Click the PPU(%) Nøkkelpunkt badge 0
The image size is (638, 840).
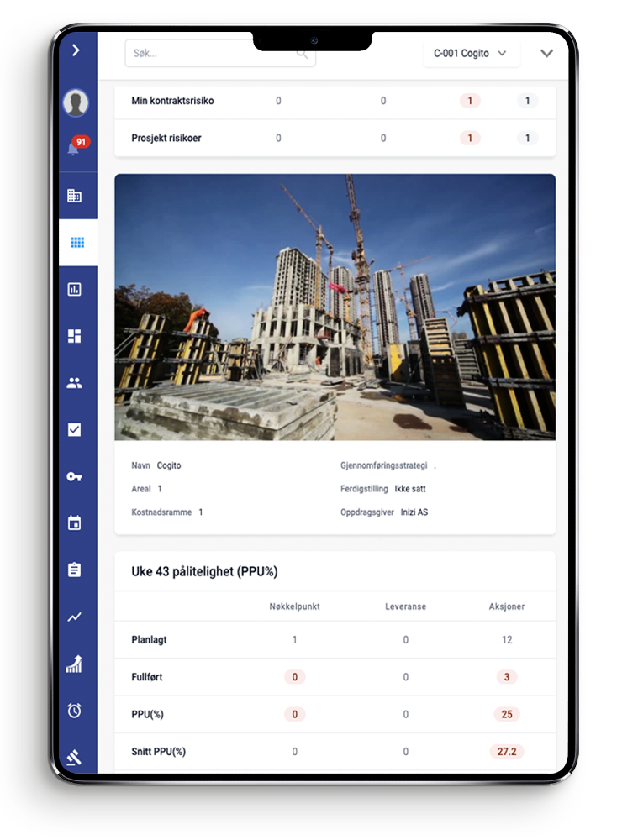pyautogui.click(x=295, y=714)
